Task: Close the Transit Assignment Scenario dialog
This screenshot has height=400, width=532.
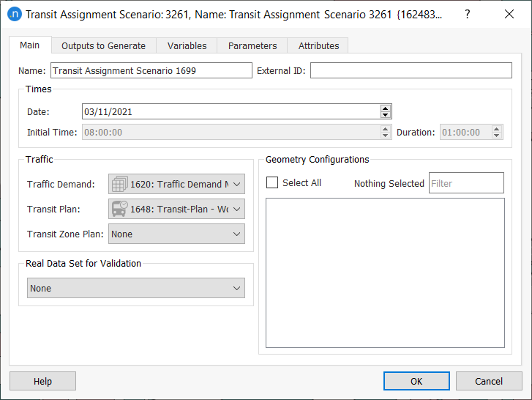Action: [509, 14]
